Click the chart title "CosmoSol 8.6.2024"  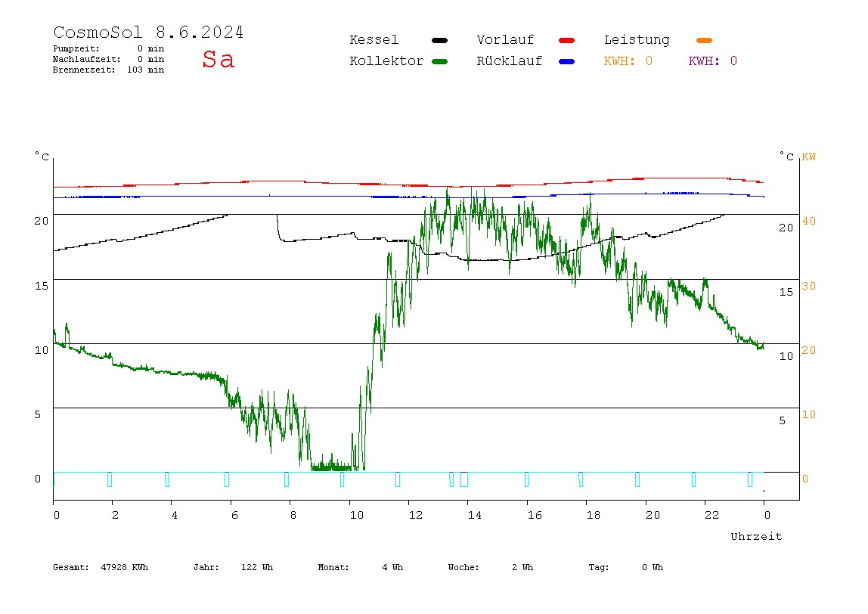[148, 32]
